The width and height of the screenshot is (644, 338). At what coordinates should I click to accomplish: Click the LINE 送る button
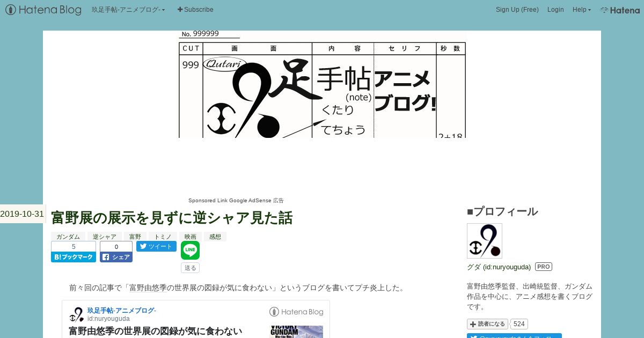[190, 267]
